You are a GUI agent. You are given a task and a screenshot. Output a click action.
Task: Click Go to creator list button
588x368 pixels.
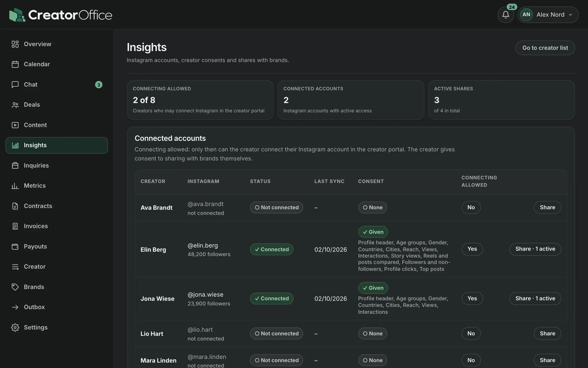(x=545, y=48)
